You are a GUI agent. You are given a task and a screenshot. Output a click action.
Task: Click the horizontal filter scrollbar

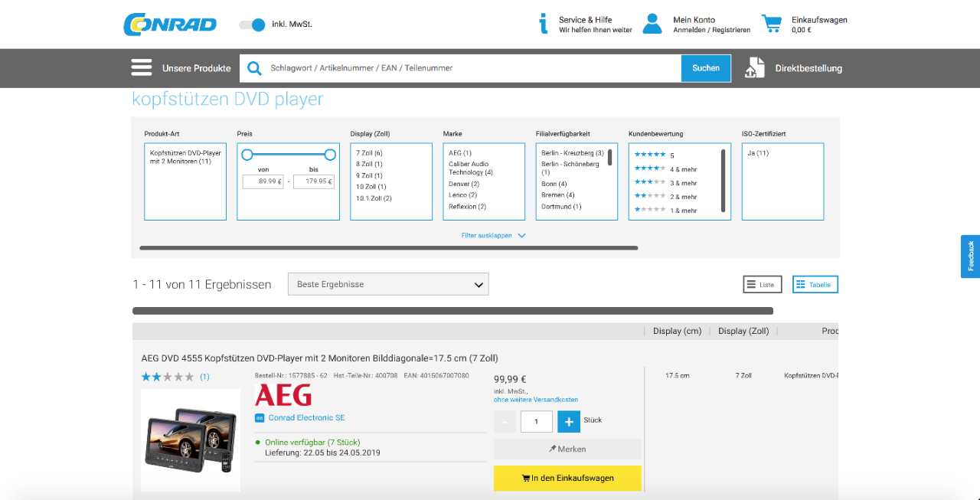[389, 248]
